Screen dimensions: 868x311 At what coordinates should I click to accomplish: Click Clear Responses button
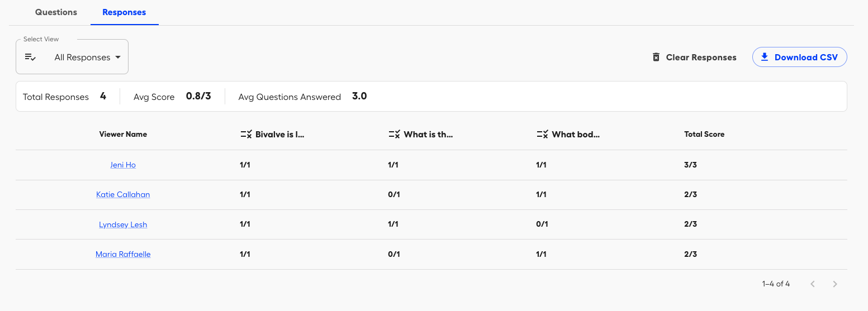tap(694, 58)
